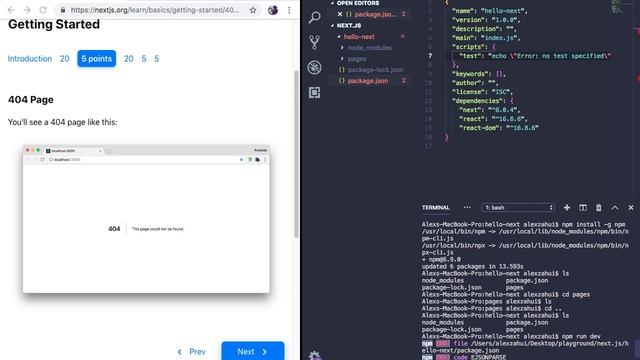The height and width of the screenshot is (360, 640).
Task: Maximize terminal panel with up chevron
Action: pyautogui.click(x=615, y=208)
